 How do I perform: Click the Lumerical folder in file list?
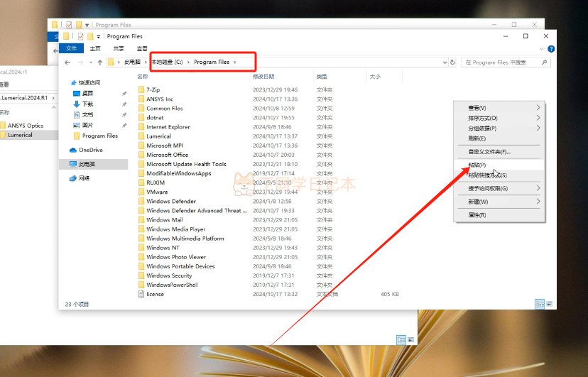pyautogui.click(x=158, y=136)
